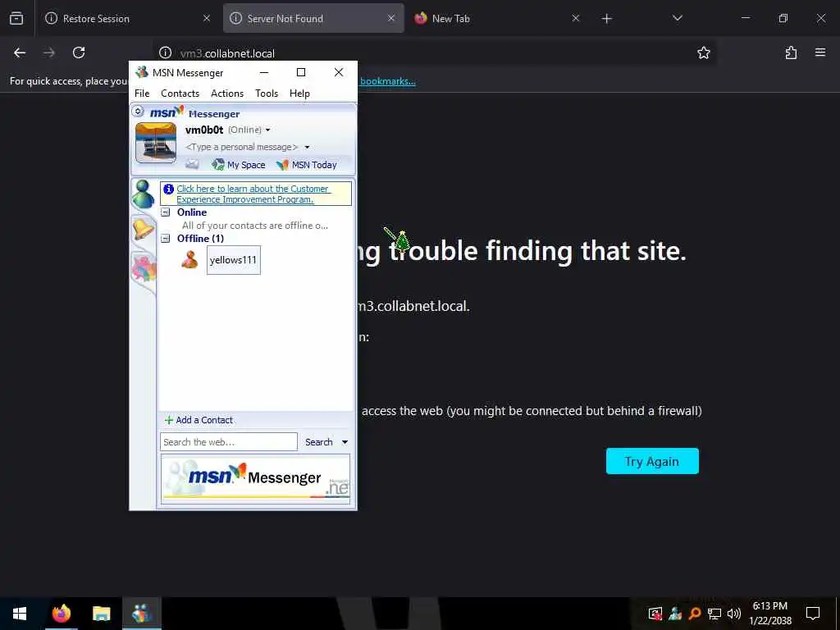Open the vm0b0t Online status dropdown
The height and width of the screenshot is (630, 840).
click(x=268, y=130)
